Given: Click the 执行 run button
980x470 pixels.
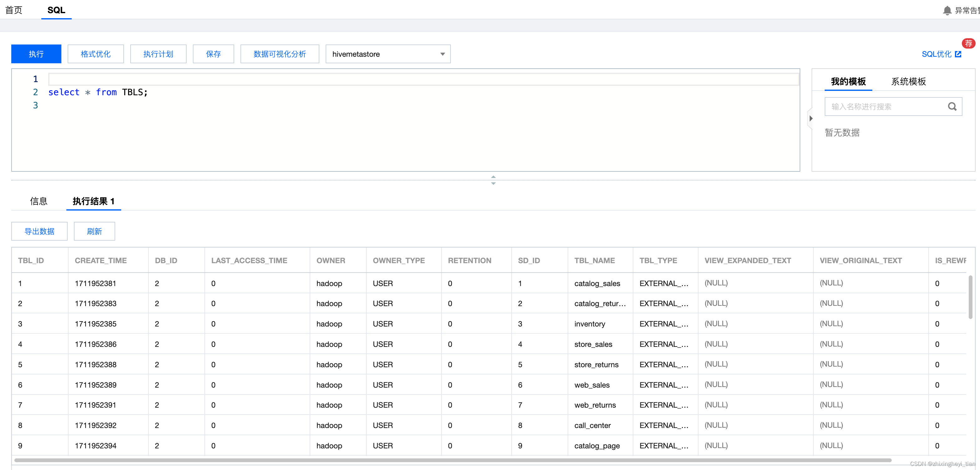Looking at the screenshot, I should 36,54.
